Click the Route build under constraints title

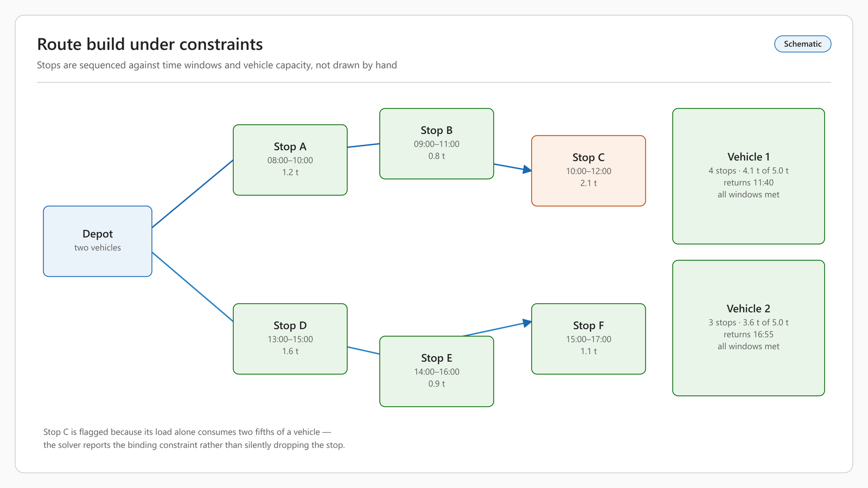point(150,44)
